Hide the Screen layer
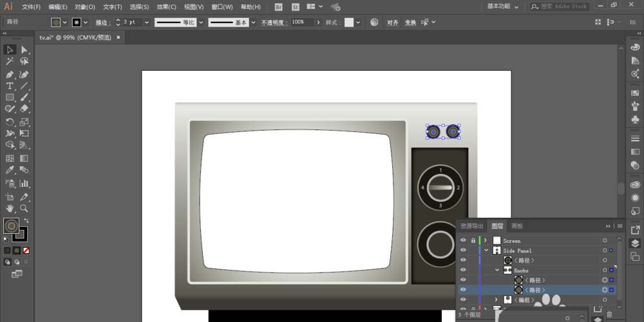The image size is (644, 322). pos(463,240)
